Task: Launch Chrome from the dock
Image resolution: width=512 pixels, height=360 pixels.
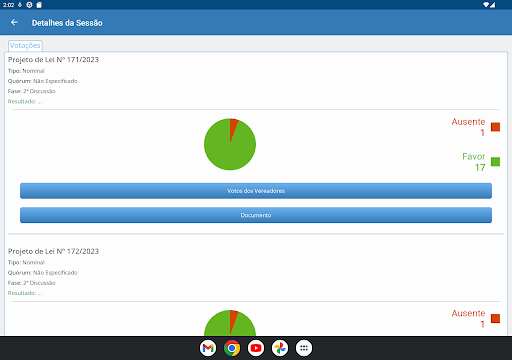Action: (232, 348)
